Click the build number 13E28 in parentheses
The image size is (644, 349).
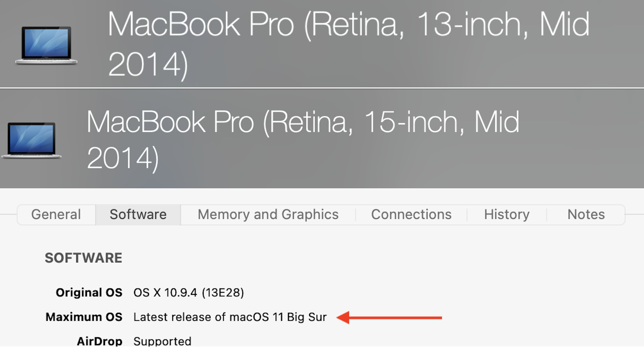tap(223, 292)
